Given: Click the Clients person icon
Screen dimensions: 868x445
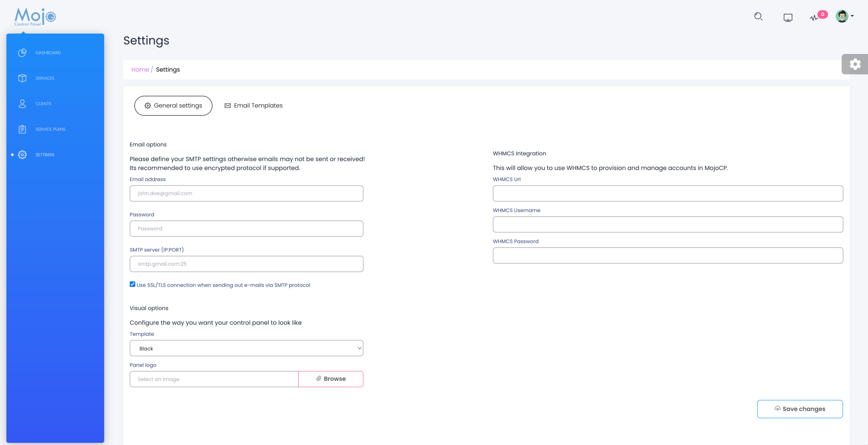Looking at the screenshot, I should [22, 103].
